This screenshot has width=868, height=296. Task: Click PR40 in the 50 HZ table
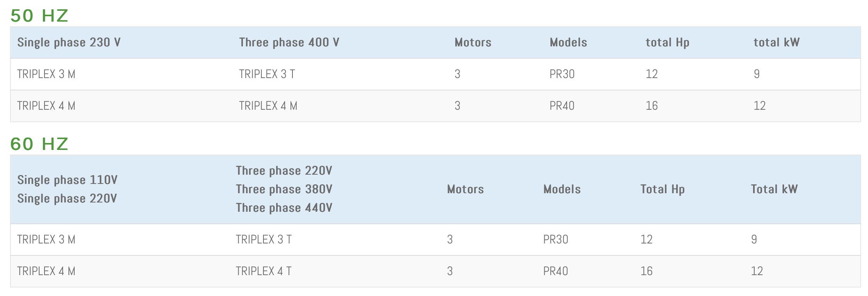[562, 106]
